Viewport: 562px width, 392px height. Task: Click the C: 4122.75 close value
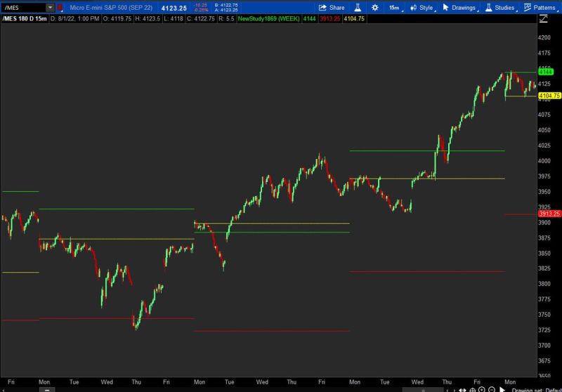(201, 19)
